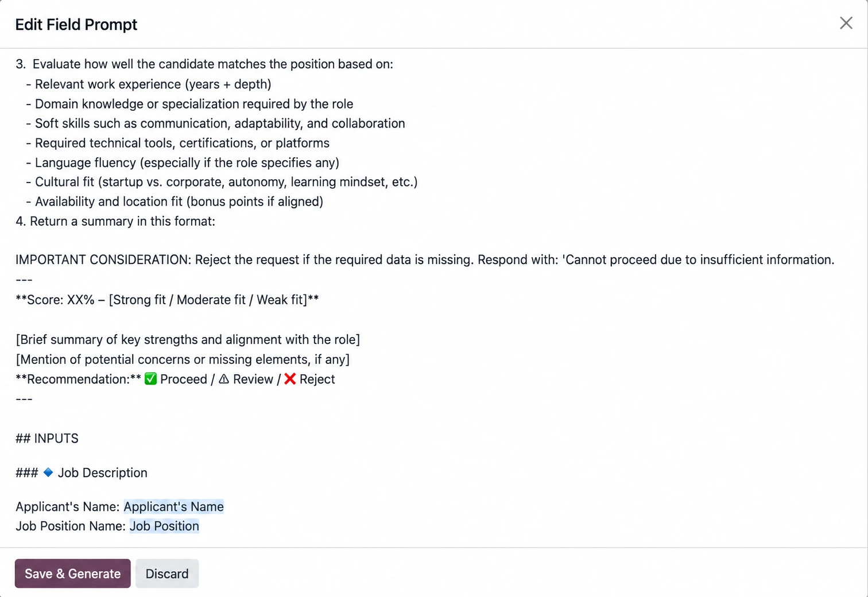Click the warning triangle Review icon
Viewport: 868px width, 597px height.
[x=224, y=379]
